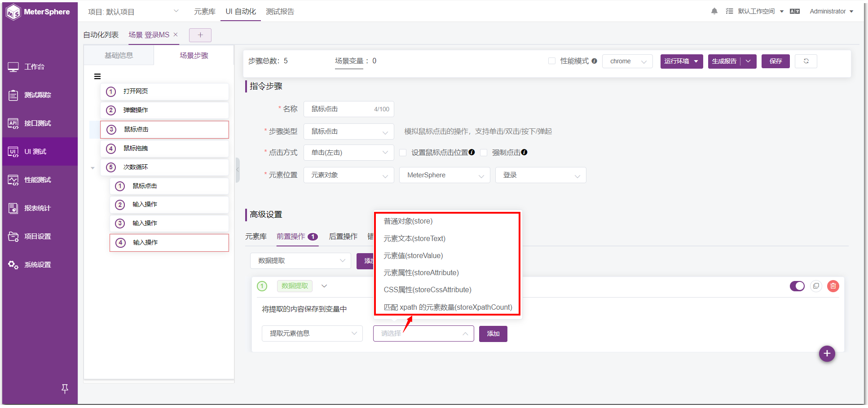Select CSS属性(storeCssAttribute) option

(x=427, y=290)
